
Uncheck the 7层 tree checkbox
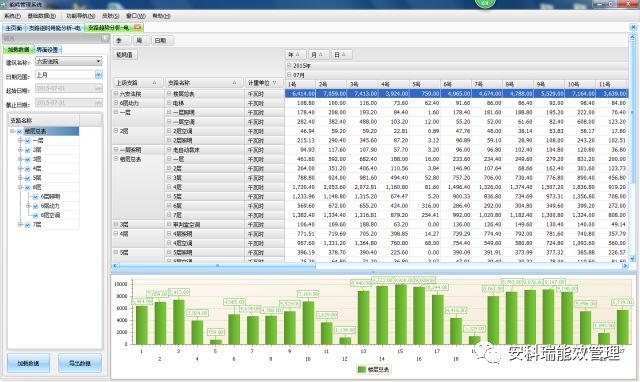pos(27,225)
